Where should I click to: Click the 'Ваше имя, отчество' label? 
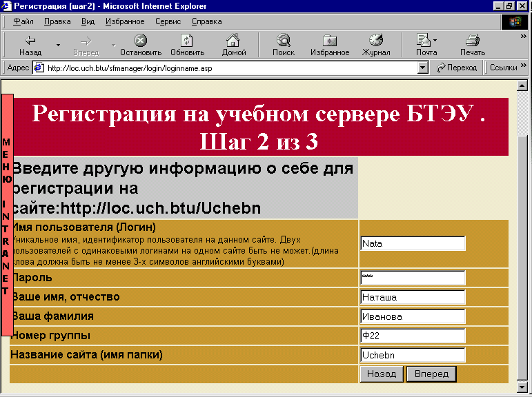coord(66,297)
